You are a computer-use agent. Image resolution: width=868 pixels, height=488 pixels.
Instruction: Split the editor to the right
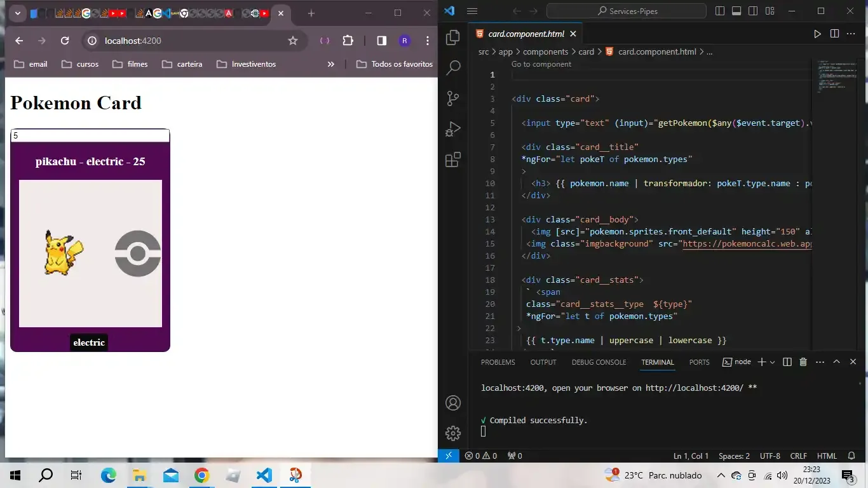[834, 34]
